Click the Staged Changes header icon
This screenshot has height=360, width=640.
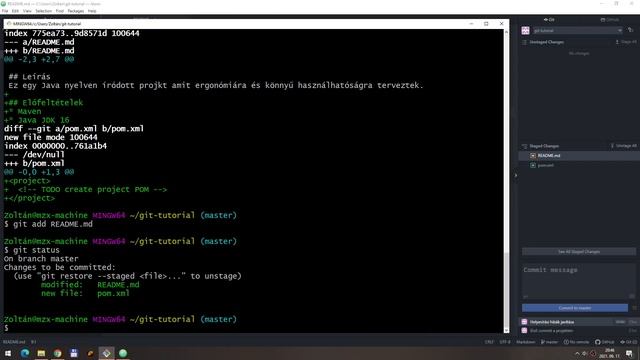524,146
